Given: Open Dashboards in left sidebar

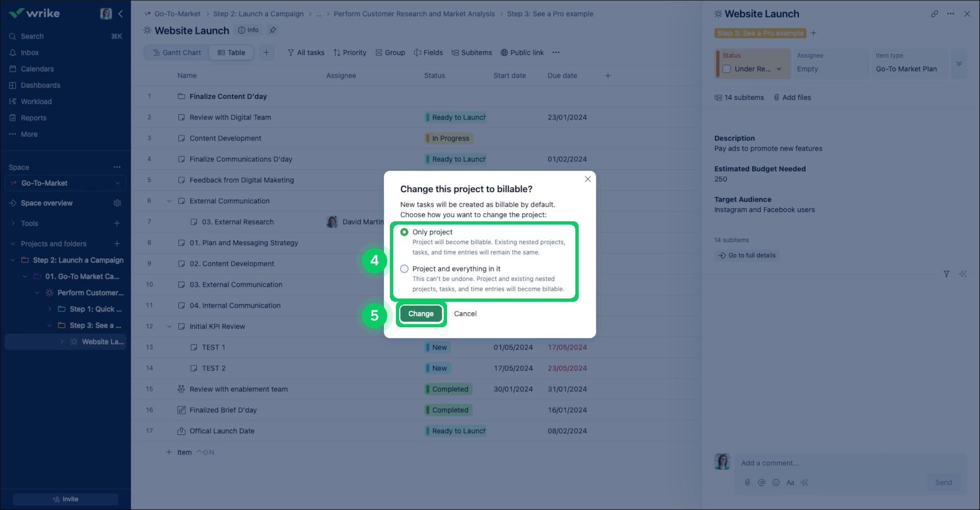Looking at the screenshot, I should (40, 85).
